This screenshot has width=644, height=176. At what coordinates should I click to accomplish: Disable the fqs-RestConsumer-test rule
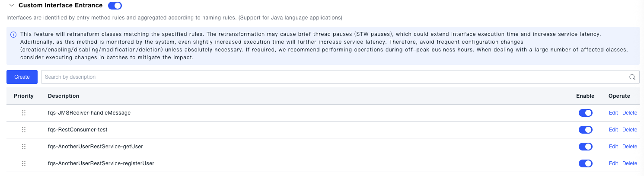(x=585, y=130)
